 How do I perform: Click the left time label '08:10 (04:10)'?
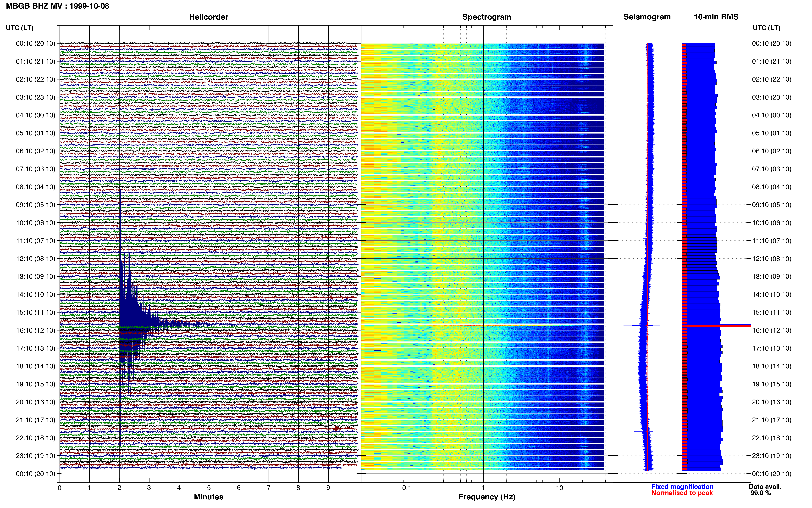(x=36, y=187)
